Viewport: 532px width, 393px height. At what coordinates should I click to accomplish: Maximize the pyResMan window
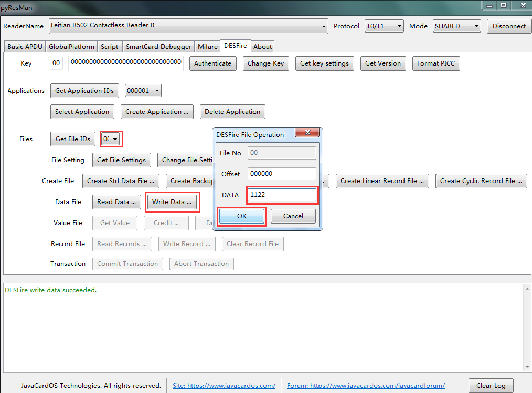[x=504, y=5]
